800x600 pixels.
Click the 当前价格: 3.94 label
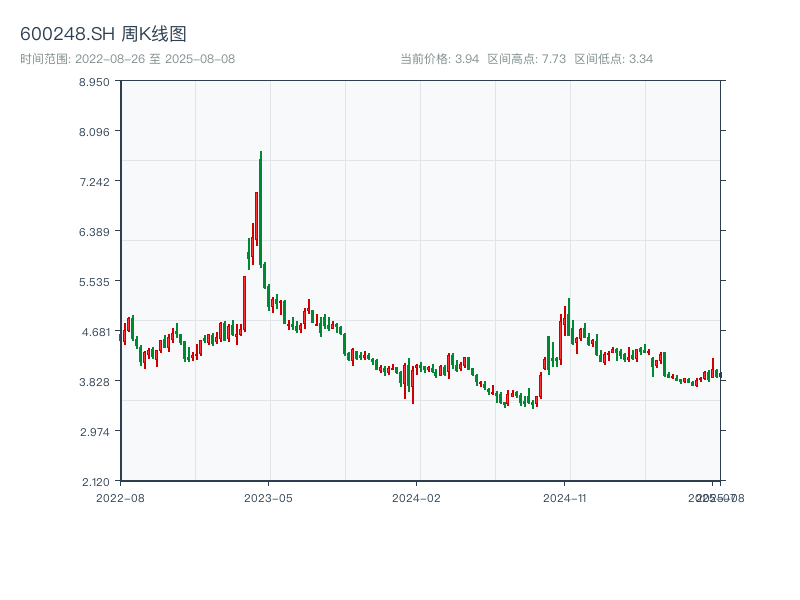[439, 59]
